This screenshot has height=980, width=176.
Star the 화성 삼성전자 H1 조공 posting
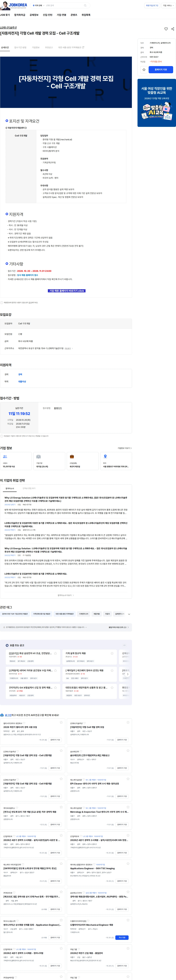coord(55,653)
